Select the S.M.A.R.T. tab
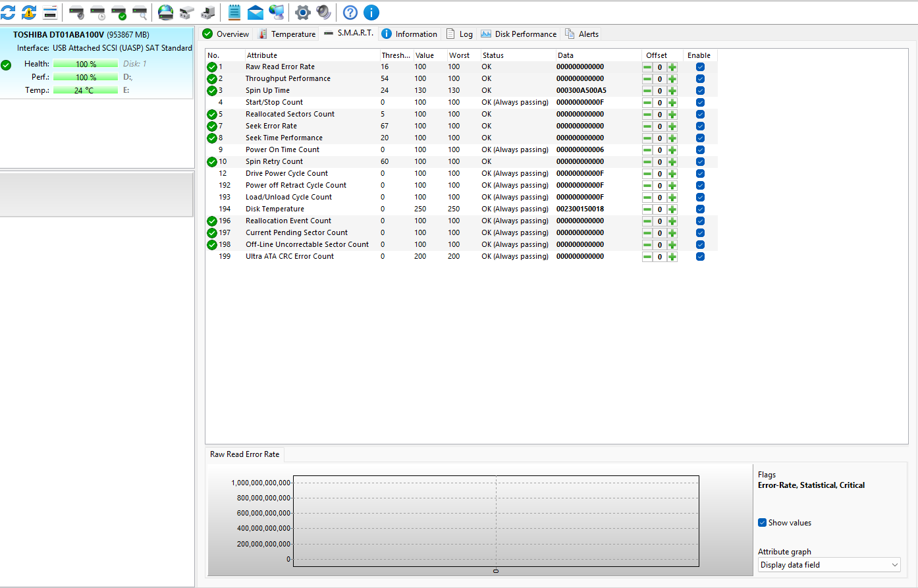Viewport: 918px width, 588px height. (x=348, y=33)
